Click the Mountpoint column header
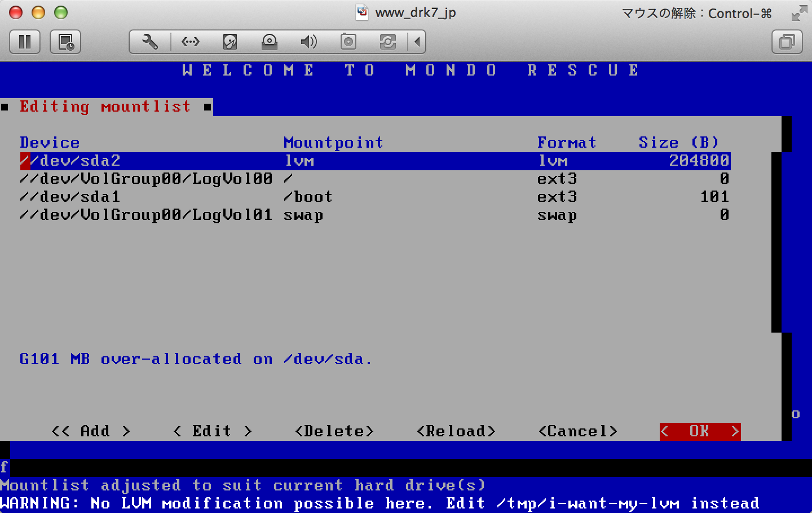The height and width of the screenshot is (513, 812). coord(333,142)
